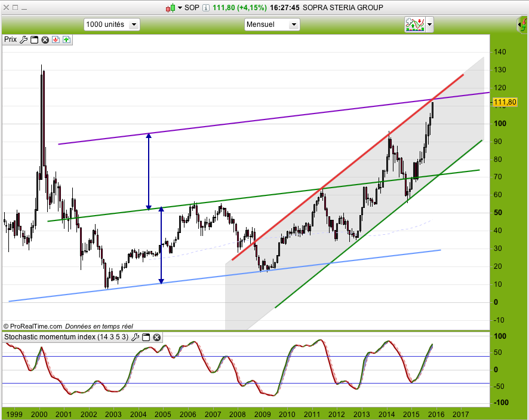The image size is (529, 420).
Task: Click the 111,80 (+4,15%) quote in title bar
Action: [x=239, y=7]
